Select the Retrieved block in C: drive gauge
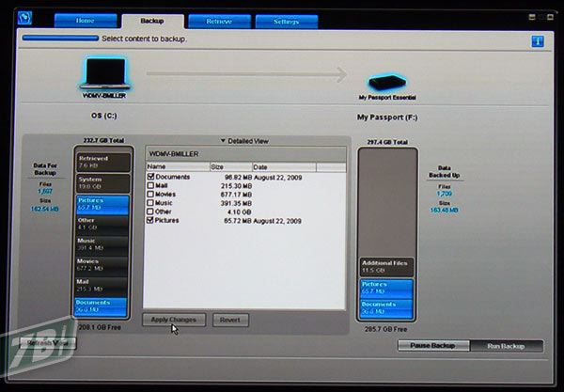564x392 pixels. click(x=102, y=162)
